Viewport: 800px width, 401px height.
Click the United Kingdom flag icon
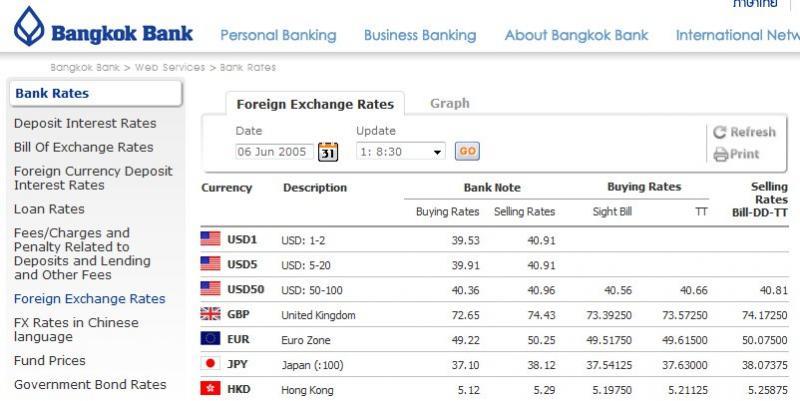click(x=210, y=314)
